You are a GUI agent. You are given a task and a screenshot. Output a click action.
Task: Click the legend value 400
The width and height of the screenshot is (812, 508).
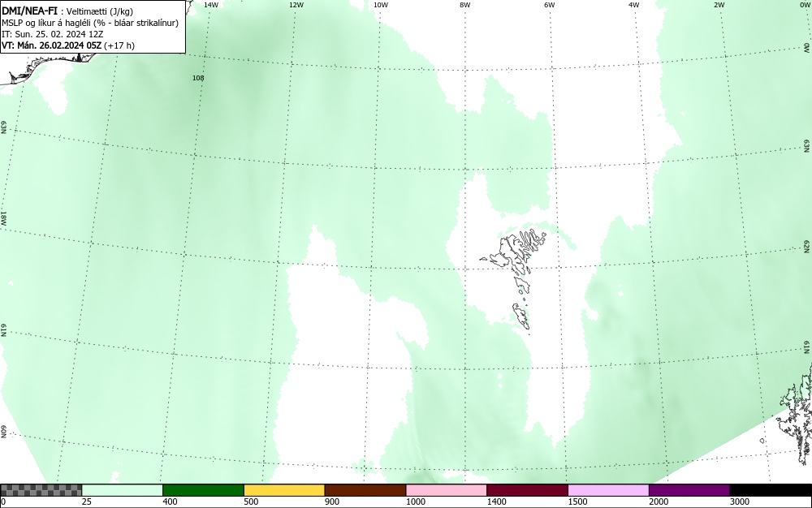click(170, 502)
